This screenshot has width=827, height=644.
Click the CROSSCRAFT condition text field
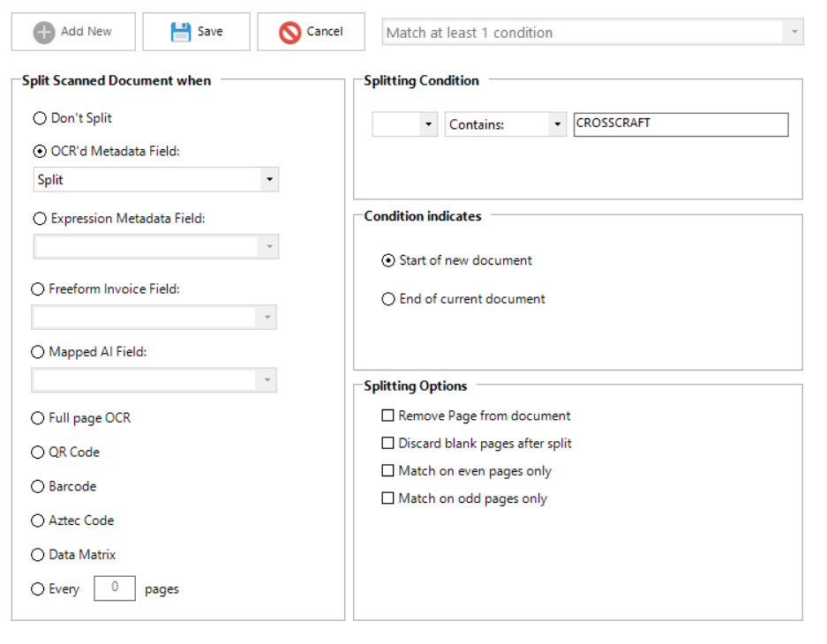click(680, 124)
